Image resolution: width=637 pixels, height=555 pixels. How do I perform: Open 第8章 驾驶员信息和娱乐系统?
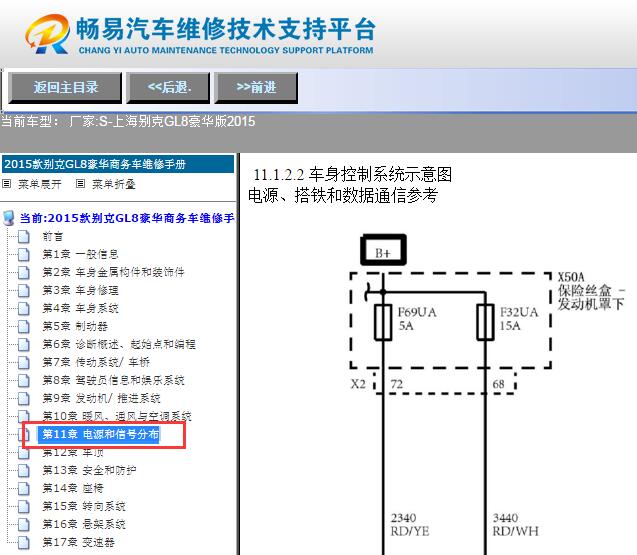point(113,380)
